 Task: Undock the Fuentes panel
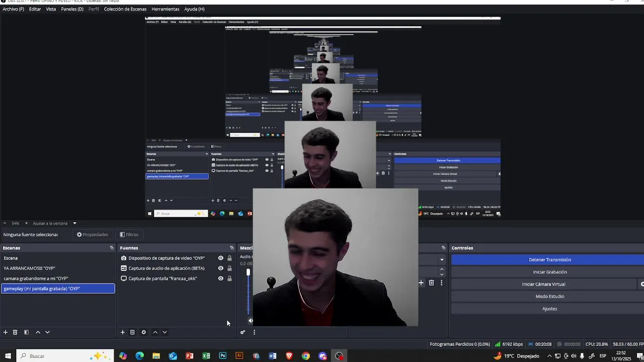(x=231, y=248)
